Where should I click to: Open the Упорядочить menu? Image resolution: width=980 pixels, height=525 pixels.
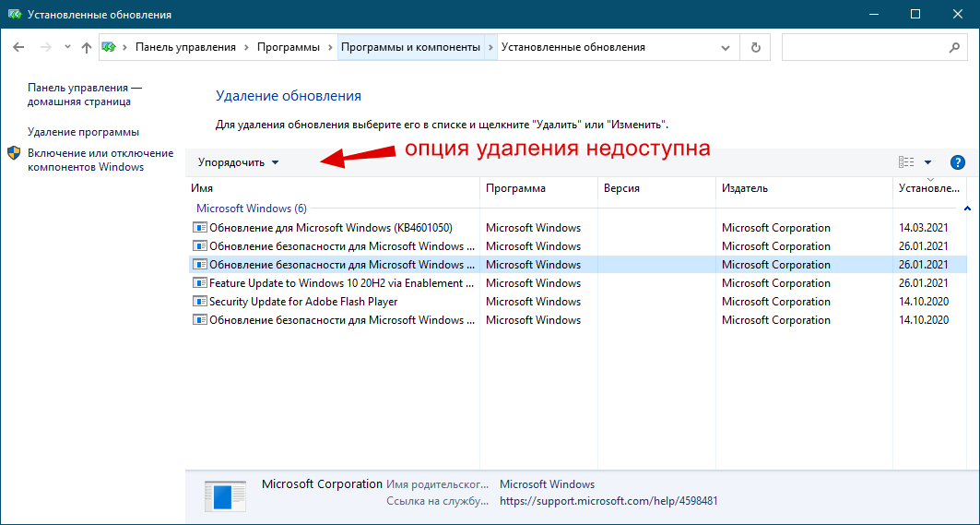[238, 162]
